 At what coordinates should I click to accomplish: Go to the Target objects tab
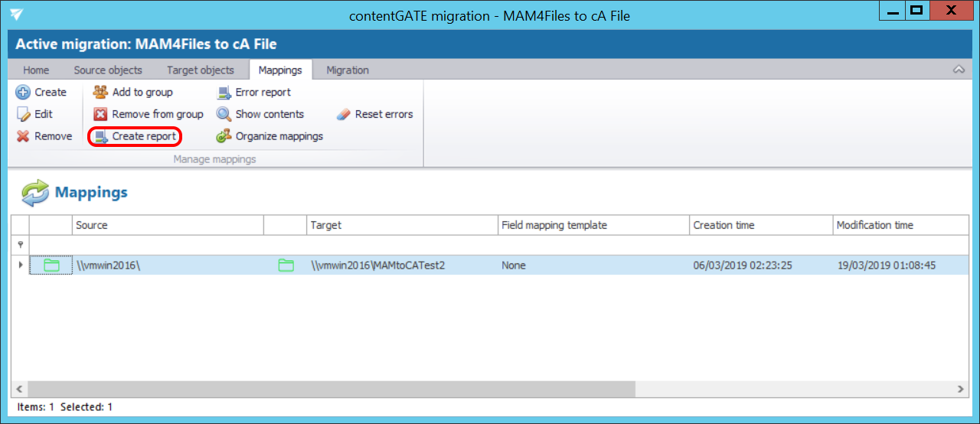(201, 70)
